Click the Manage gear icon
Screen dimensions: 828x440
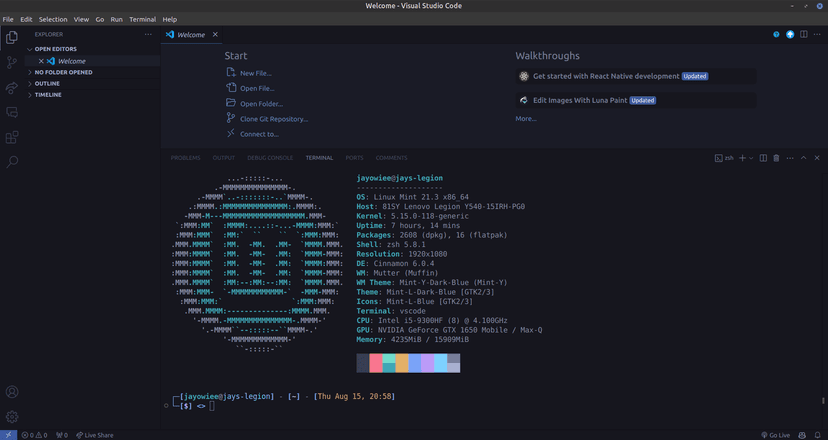(x=12, y=416)
